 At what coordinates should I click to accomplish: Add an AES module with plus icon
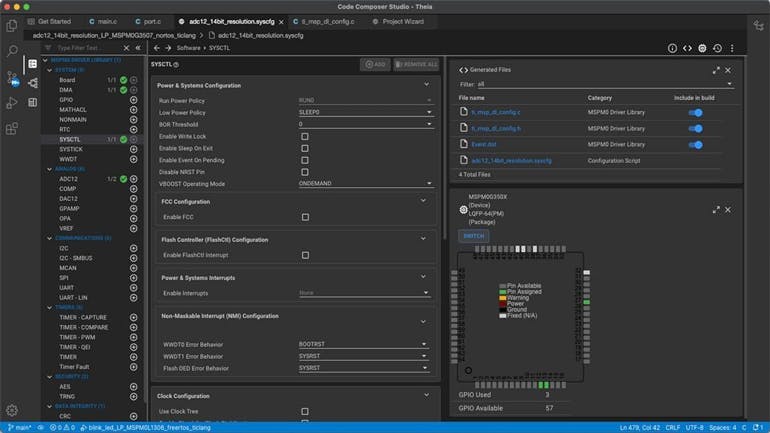click(134, 387)
